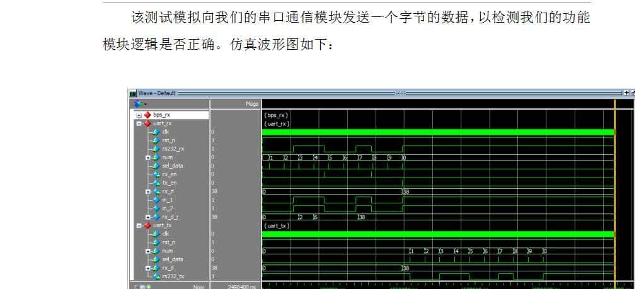644x289 pixels.
Task: Click the uart_rx group red diamond icon
Action: click(x=147, y=123)
